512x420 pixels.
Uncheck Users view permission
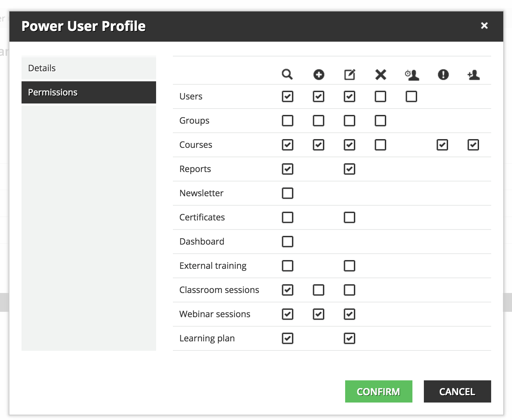click(288, 96)
